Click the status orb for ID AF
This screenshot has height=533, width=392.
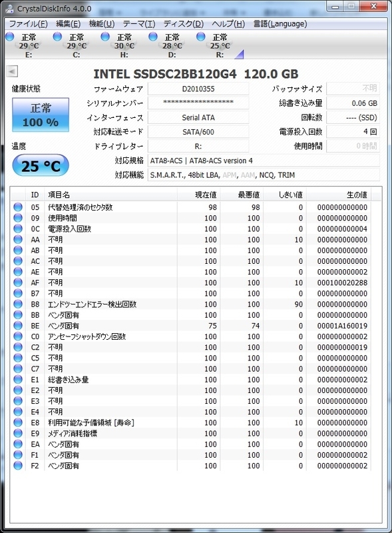pos(18,282)
